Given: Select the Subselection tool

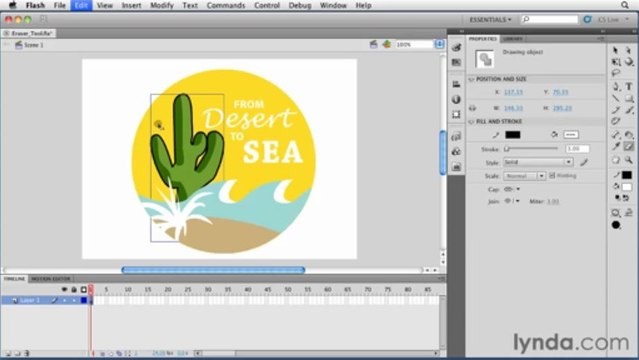Looking at the screenshot, I should pos(629,50).
